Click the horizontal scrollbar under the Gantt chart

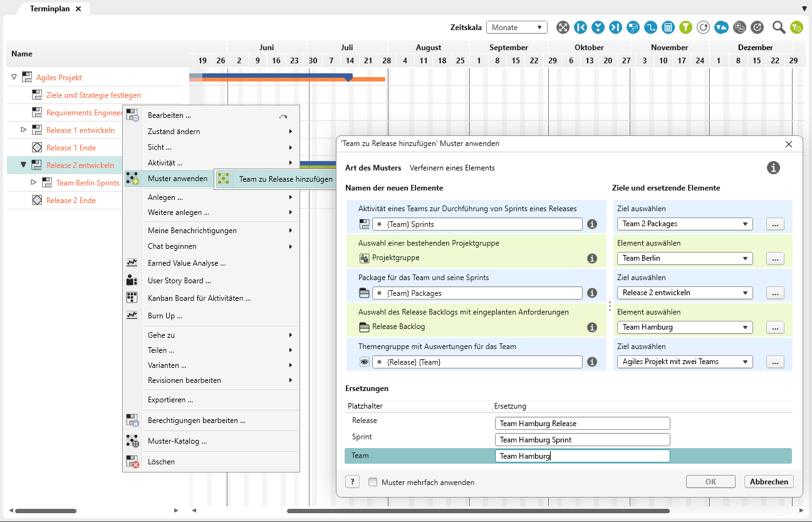click(478, 511)
